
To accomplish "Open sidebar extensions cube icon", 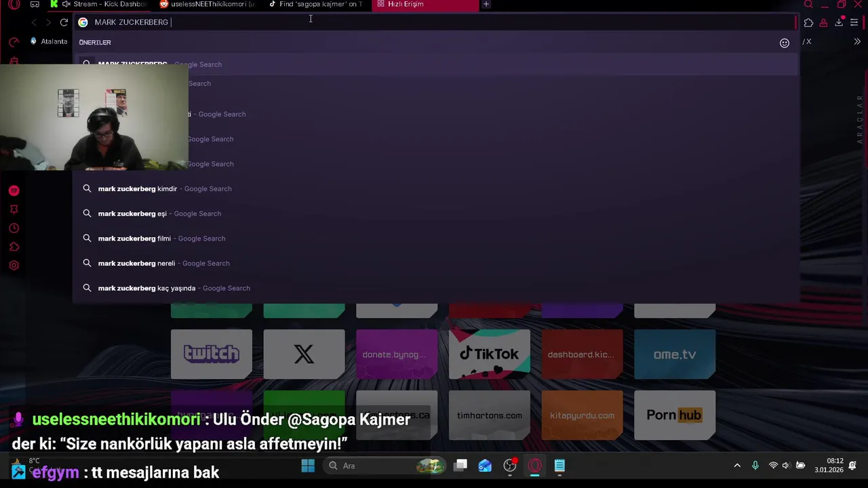I will coord(14,247).
